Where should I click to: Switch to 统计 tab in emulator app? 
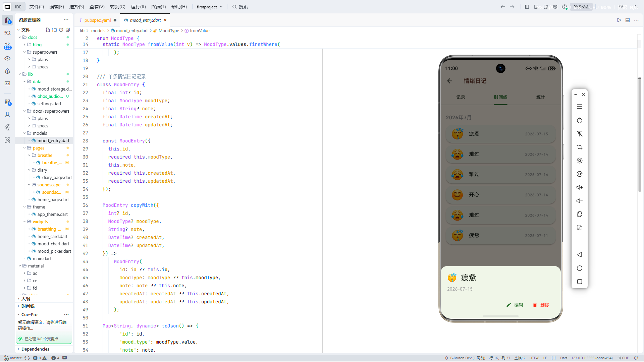pyautogui.click(x=540, y=97)
